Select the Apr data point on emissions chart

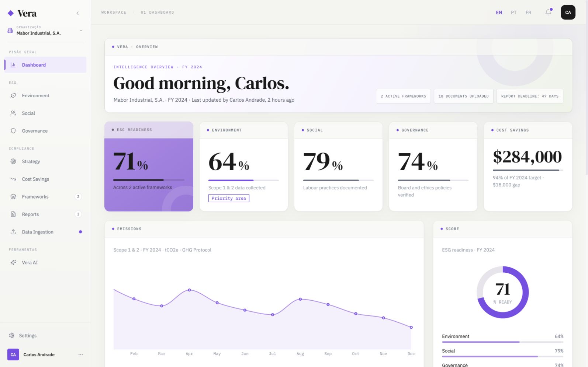coord(189,290)
